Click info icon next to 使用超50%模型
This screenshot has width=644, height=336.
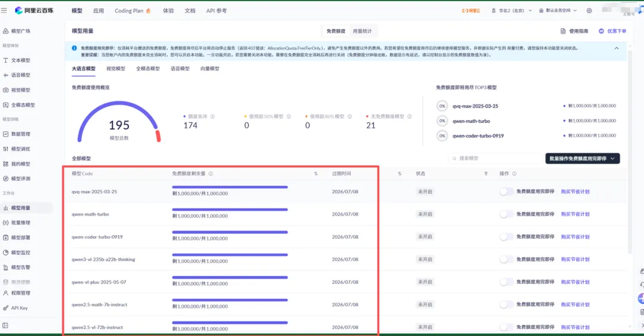click(289, 116)
